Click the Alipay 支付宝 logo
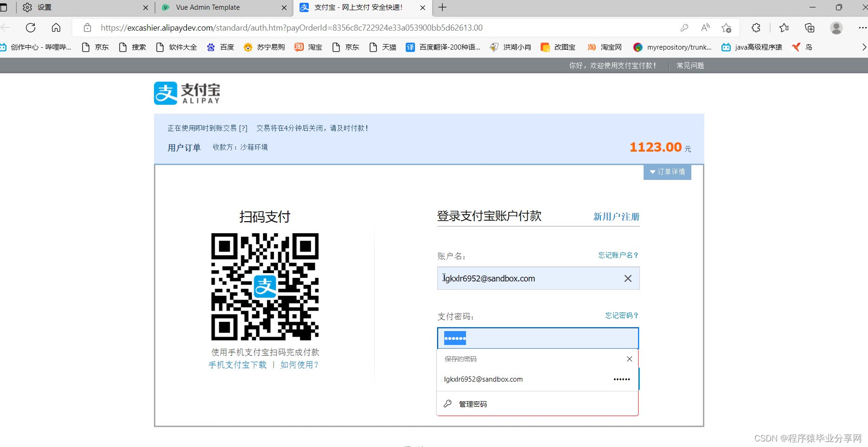The height and width of the screenshot is (447, 868). (x=187, y=93)
